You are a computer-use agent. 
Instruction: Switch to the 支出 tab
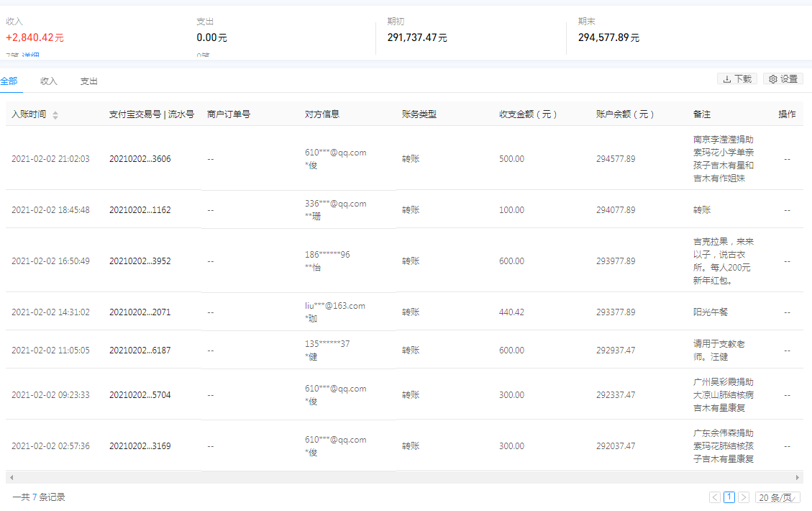click(88, 81)
